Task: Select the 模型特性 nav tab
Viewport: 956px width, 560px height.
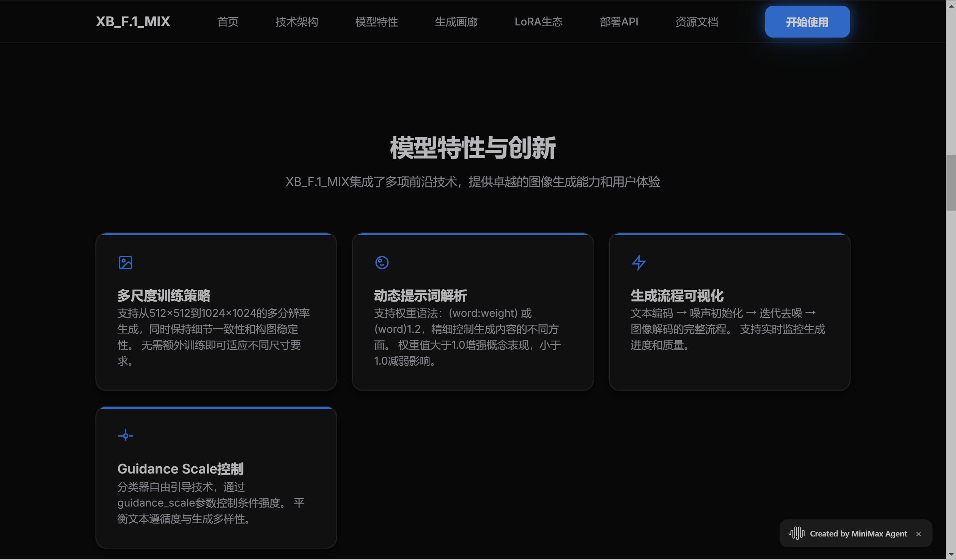Action: (x=376, y=22)
